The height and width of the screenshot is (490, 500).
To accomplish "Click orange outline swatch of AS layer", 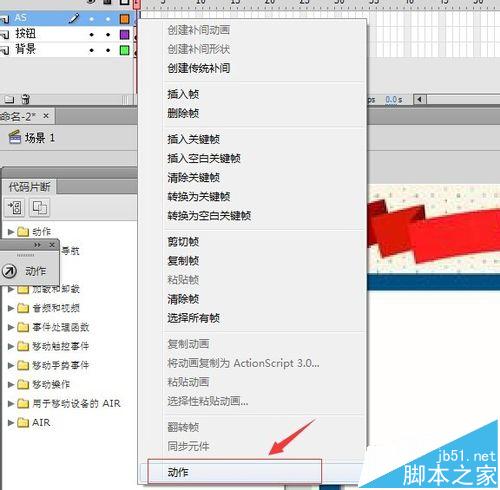I will point(124,19).
